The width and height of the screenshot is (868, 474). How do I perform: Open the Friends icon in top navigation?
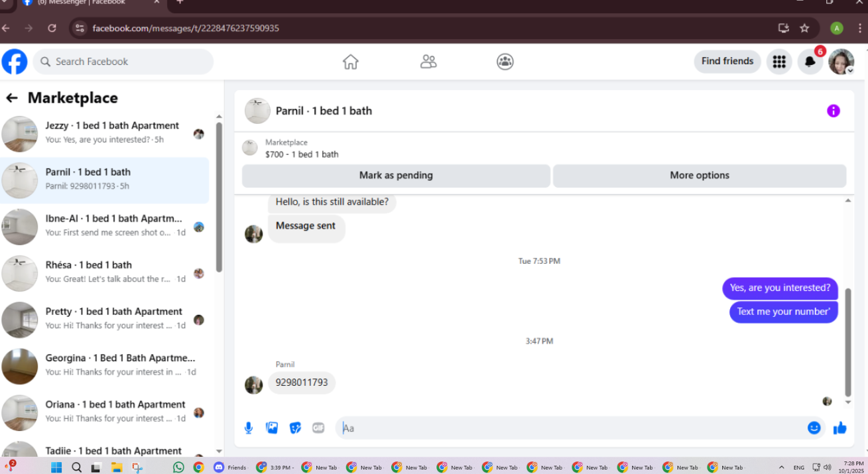[x=428, y=62]
